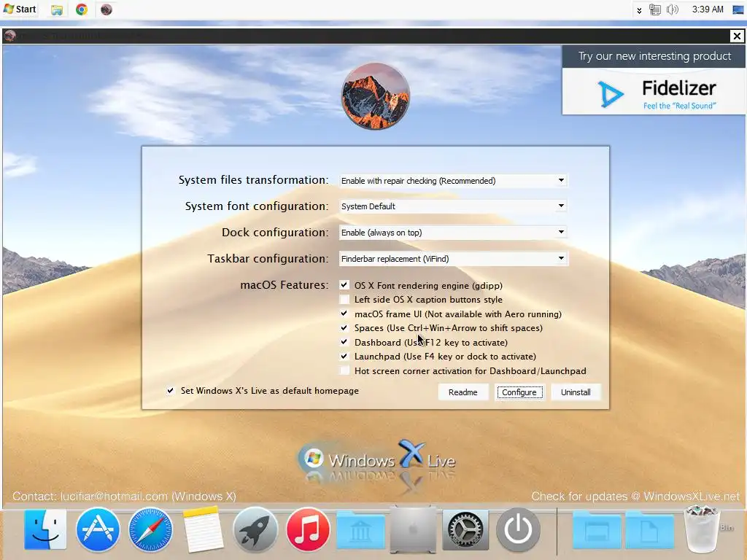Open the Library folder in dock

(360, 531)
